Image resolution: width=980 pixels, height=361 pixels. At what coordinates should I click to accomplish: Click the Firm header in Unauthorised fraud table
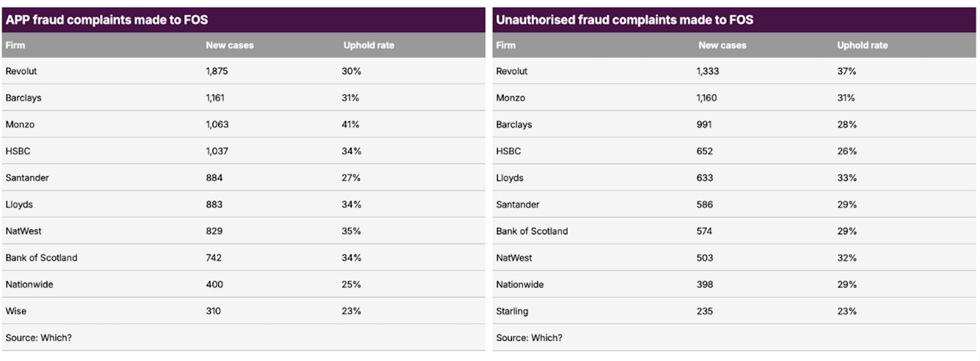coord(506,45)
